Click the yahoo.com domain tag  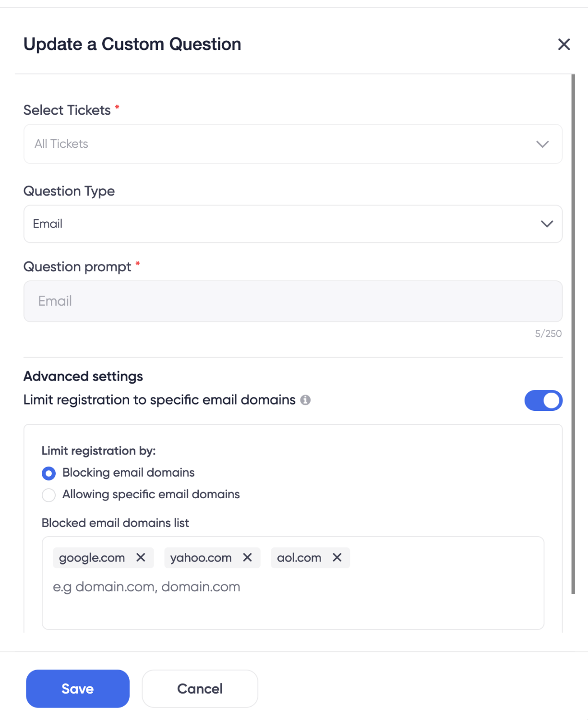point(201,558)
